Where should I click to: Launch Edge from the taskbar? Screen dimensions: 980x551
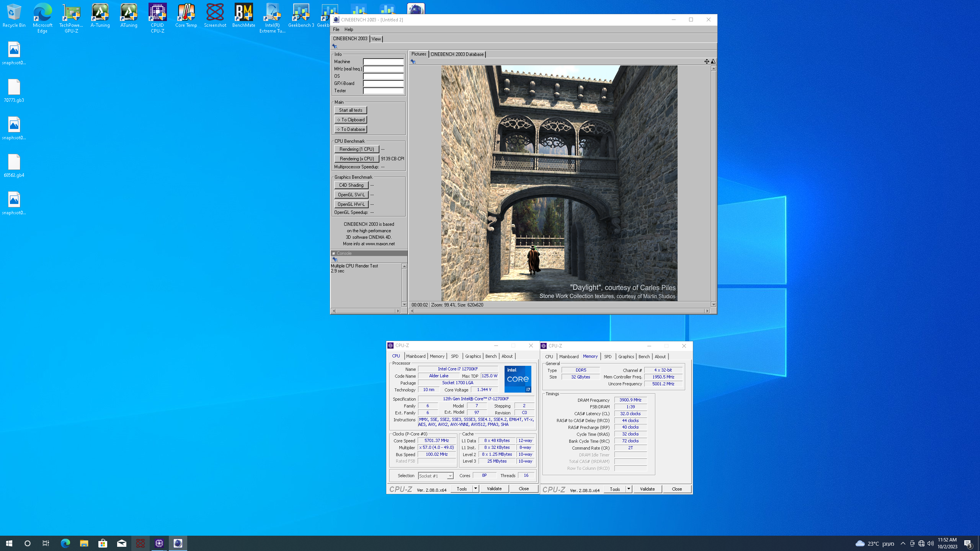[65, 543]
